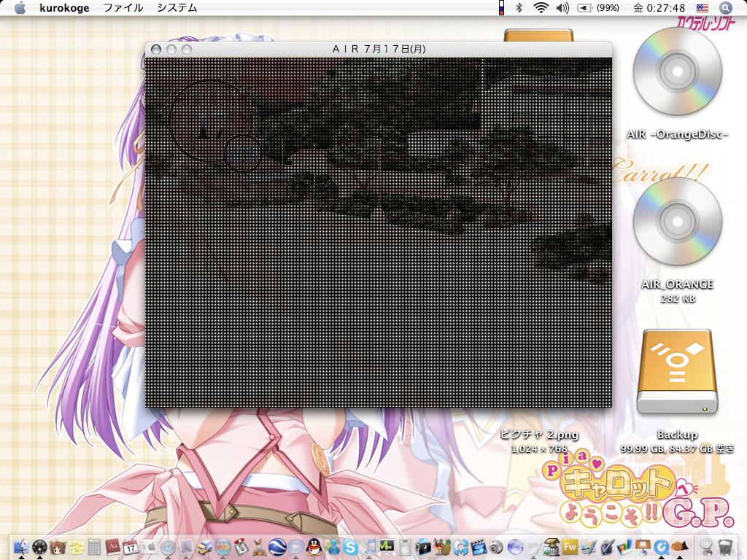Click the ピクチャ 2.png file label
The width and height of the screenshot is (747, 560).
click(539, 435)
